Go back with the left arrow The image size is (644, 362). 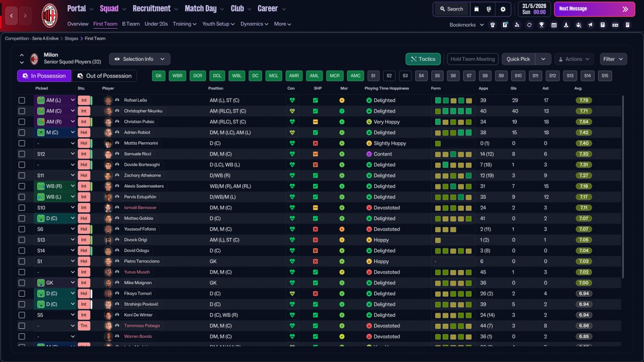(x=12, y=16)
